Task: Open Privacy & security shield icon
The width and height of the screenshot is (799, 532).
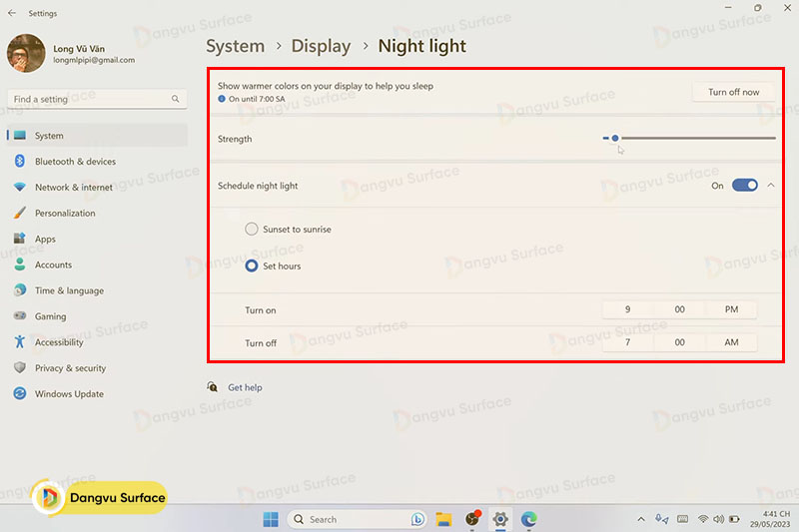Action: tap(19, 368)
